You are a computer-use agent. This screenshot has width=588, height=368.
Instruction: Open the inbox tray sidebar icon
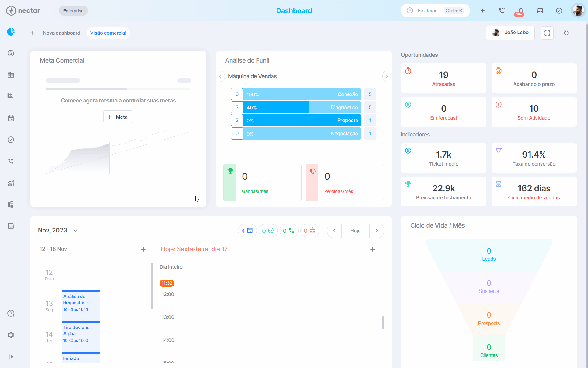click(11, 226)
